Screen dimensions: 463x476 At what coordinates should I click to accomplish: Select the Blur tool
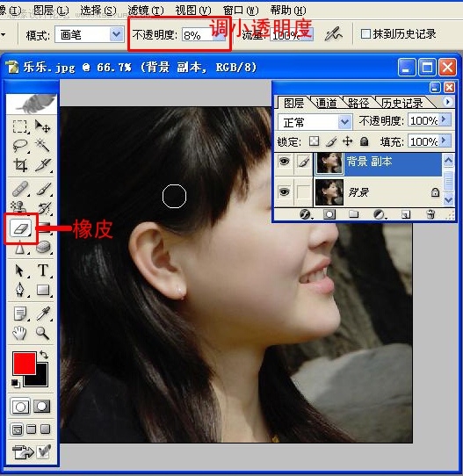19,247
